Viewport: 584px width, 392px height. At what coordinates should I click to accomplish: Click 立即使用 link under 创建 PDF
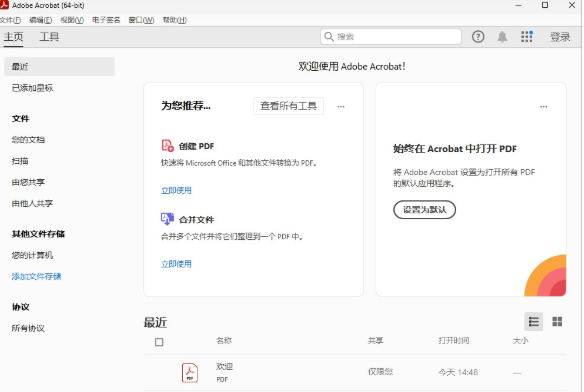point(176,190)
